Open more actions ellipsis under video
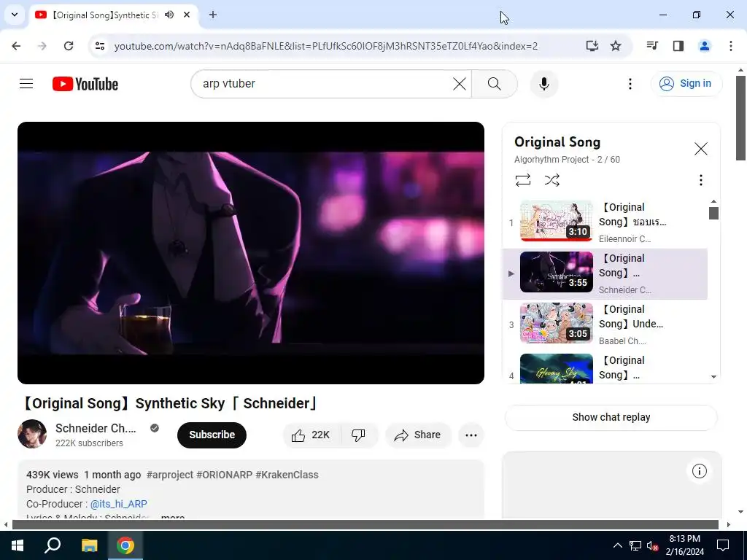The width and height of the screenshot is (747, 560). pyautogui.click(x=471, y=435)
